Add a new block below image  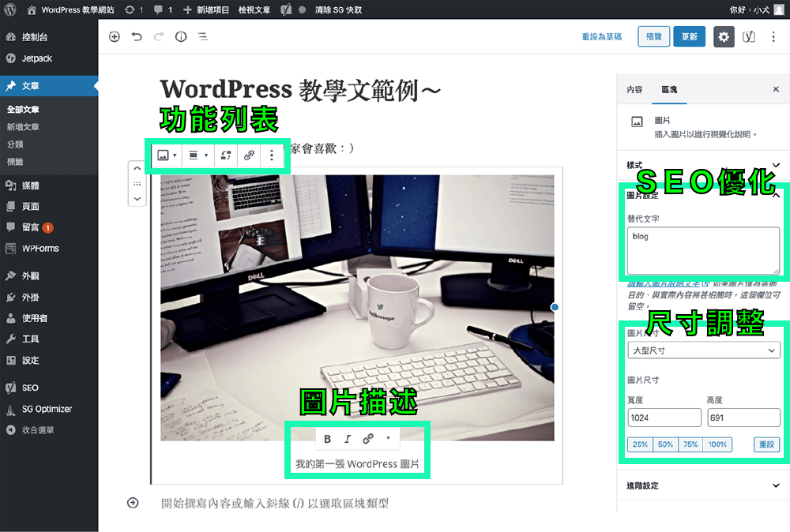133,503
